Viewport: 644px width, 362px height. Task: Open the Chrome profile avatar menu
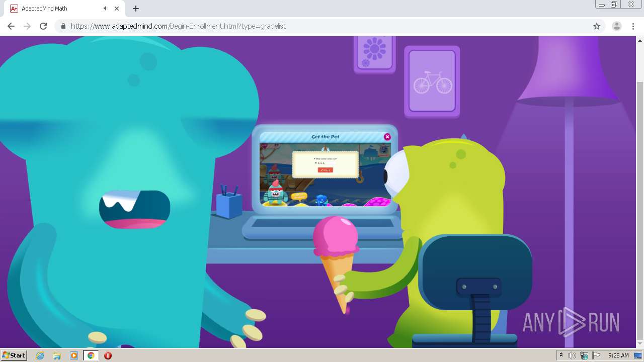[617, 26]
